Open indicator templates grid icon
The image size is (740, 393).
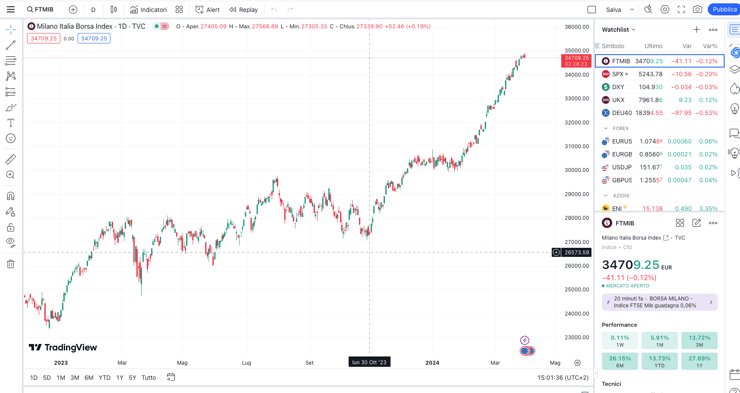179,9
